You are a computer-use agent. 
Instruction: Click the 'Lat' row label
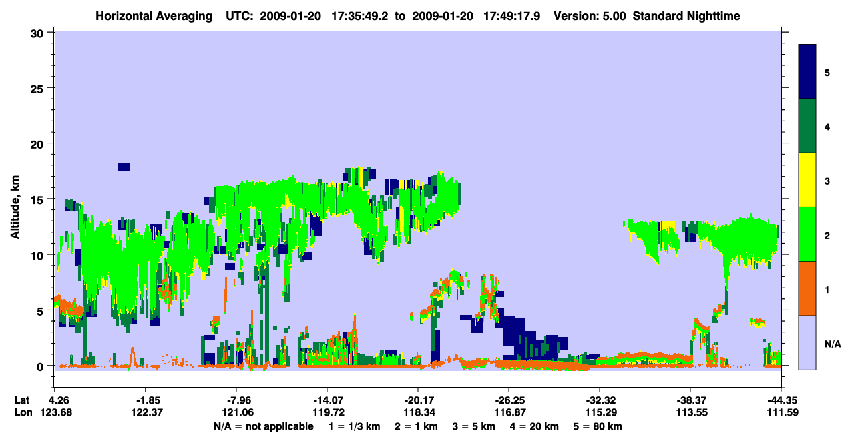tap(22, 400)
